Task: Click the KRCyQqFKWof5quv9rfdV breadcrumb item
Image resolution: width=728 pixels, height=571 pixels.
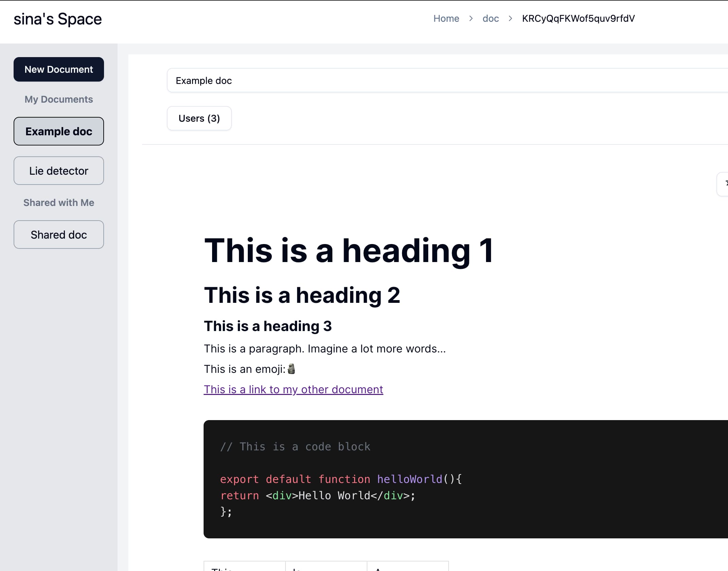Action: [x=578, y=18]
